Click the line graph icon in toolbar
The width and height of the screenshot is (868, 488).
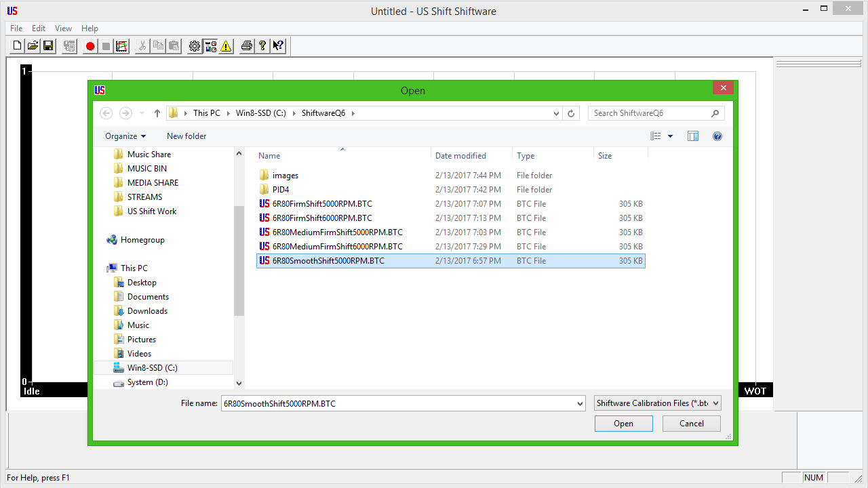pyautogui.click(x=121, y=46)
